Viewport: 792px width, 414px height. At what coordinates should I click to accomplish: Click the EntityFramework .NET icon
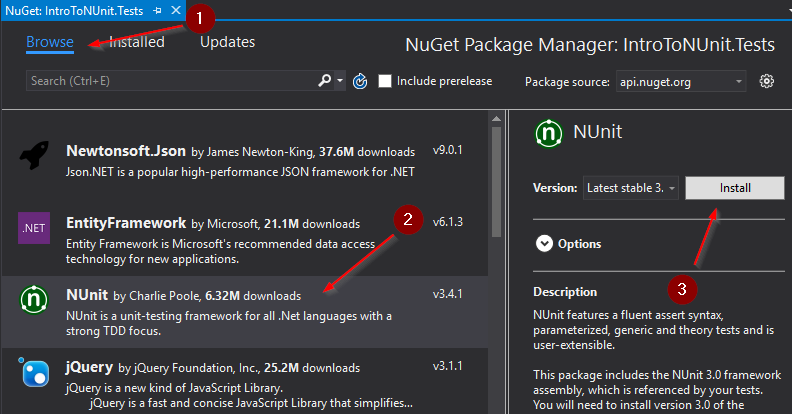[x=34, y=228]
